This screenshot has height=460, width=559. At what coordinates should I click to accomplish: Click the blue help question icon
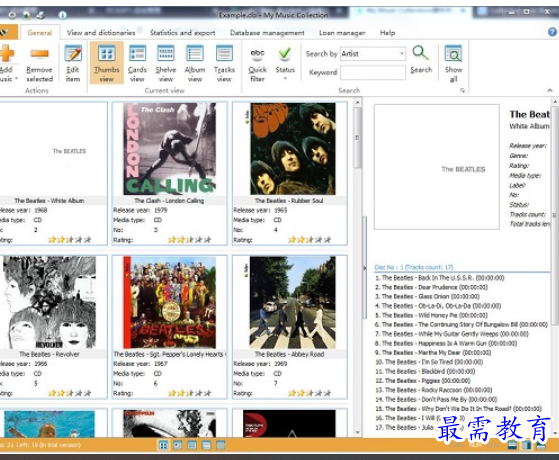click(x=552, y=32)
